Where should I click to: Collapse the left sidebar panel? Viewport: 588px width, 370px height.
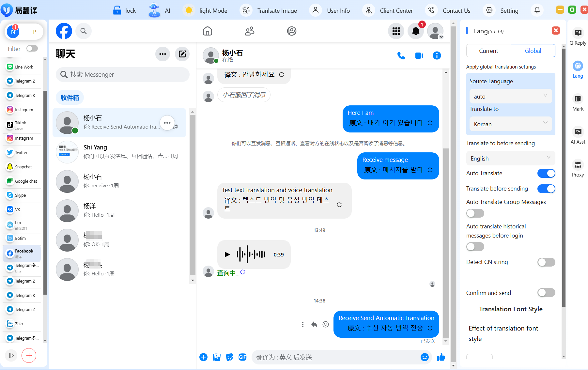[x=11, y=356]
